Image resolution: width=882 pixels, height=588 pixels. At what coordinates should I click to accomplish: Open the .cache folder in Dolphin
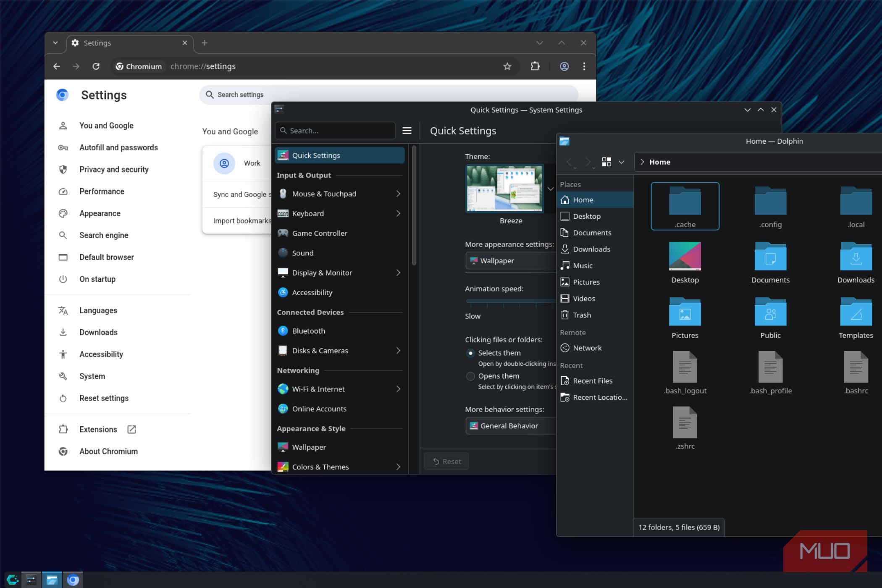[685, 206]
